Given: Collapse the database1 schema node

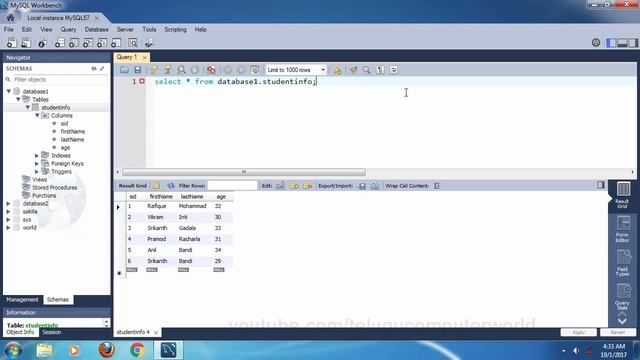Looking at the screenshot, I should click(x=9, y=91).
